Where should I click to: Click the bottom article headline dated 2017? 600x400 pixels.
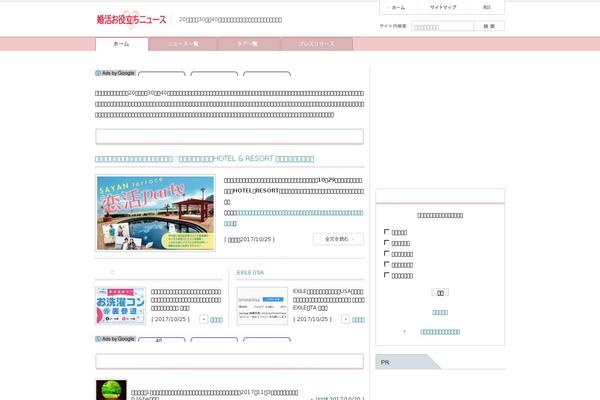[214, 392]
